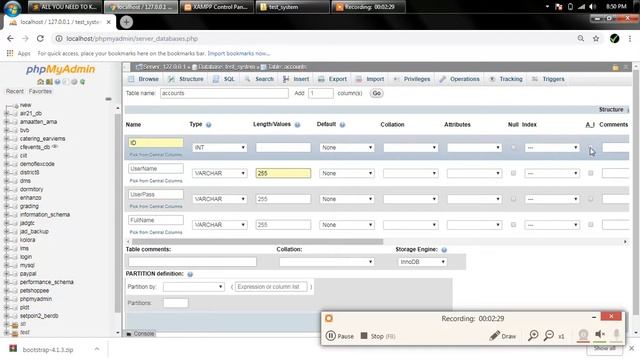Open the INT type dropdown for ID
640x360 pixels.
[220, 147]
